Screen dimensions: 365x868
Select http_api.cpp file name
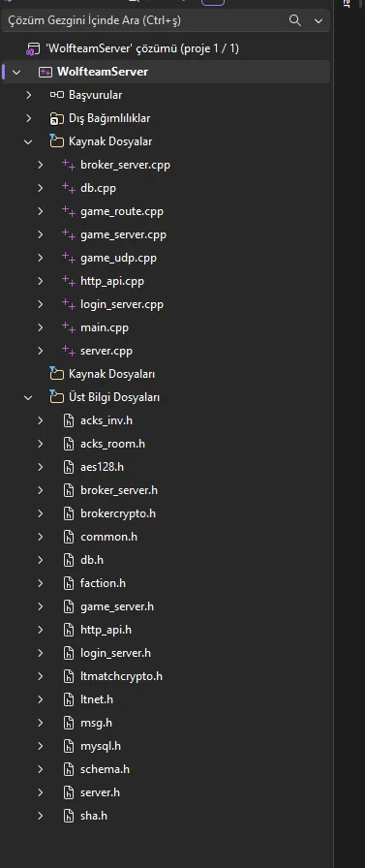click(x=112, y=281)
